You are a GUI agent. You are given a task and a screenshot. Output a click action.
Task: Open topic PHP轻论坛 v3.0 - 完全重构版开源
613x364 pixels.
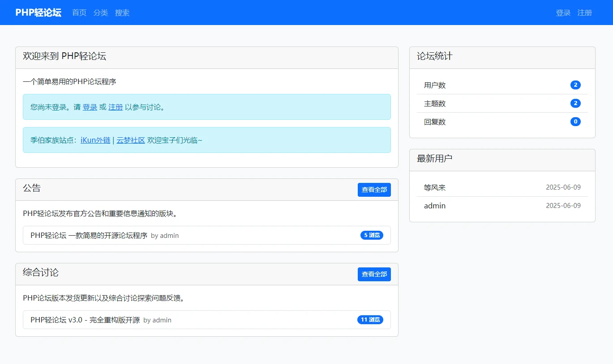pos(85,320)
